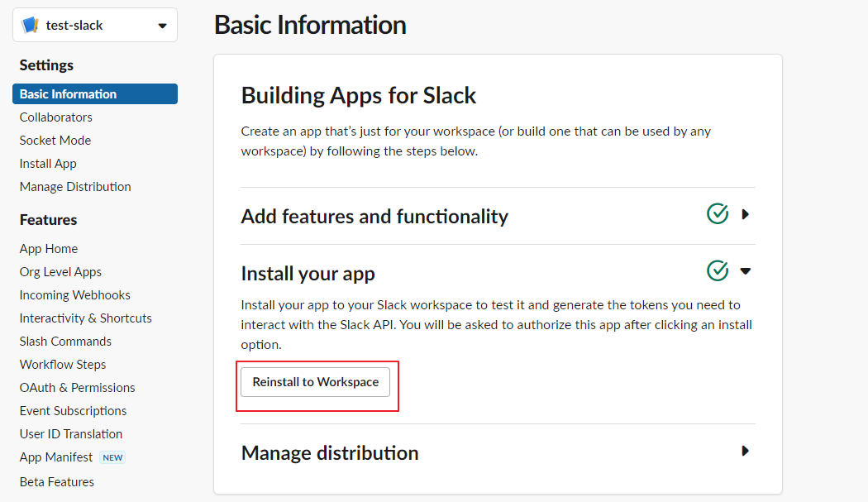Go to Event Subscriptions page
Image resolution: width=868 pixels, height=502 pixels.
[x=73, y=411]
